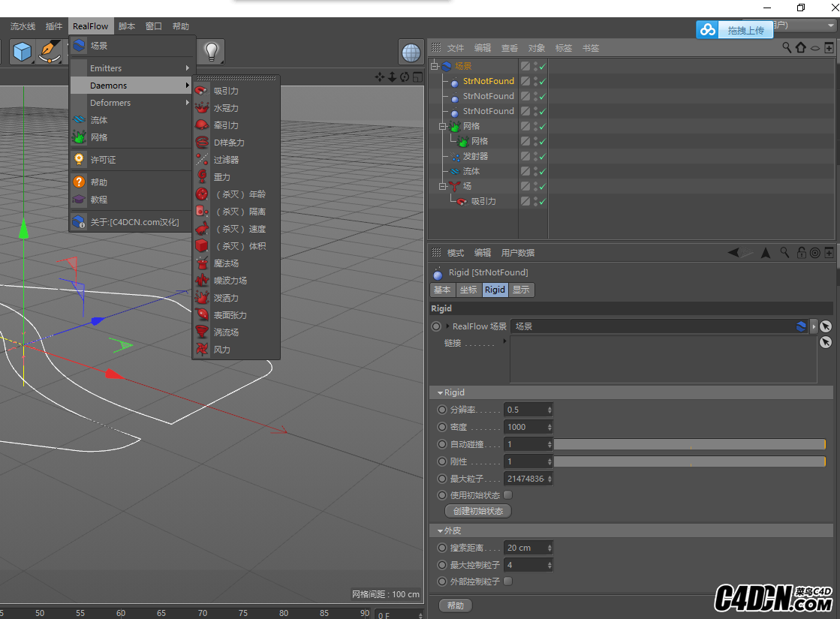The height and width of the screenshot is (619, 840).
Task: Collapse the 场 tree node
Action: (x=442, y=186)
